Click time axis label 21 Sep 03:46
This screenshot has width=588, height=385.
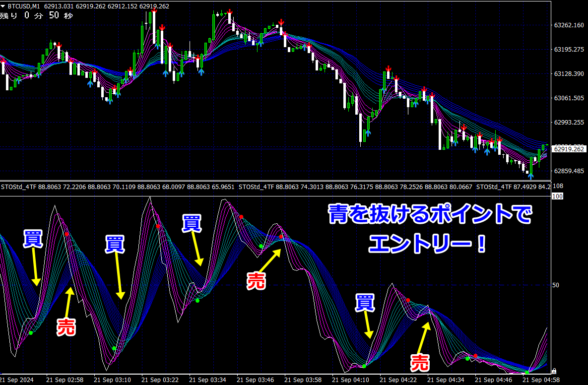[255, 380]
